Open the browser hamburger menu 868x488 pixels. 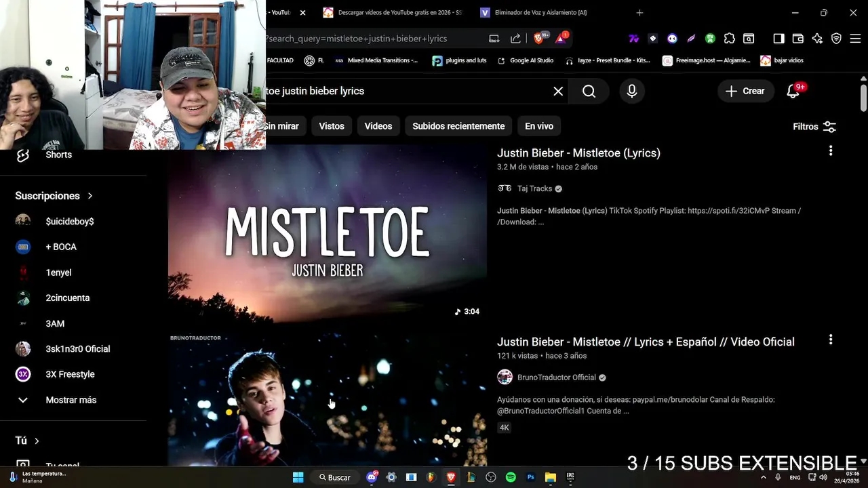coord(855,39)
